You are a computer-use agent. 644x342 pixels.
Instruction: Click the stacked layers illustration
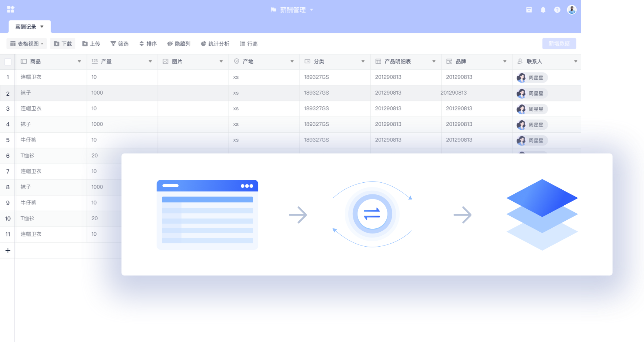pos(542,215)
